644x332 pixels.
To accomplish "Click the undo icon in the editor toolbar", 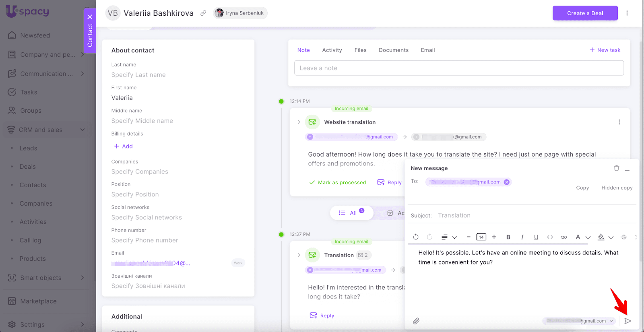I will (416, 237).
